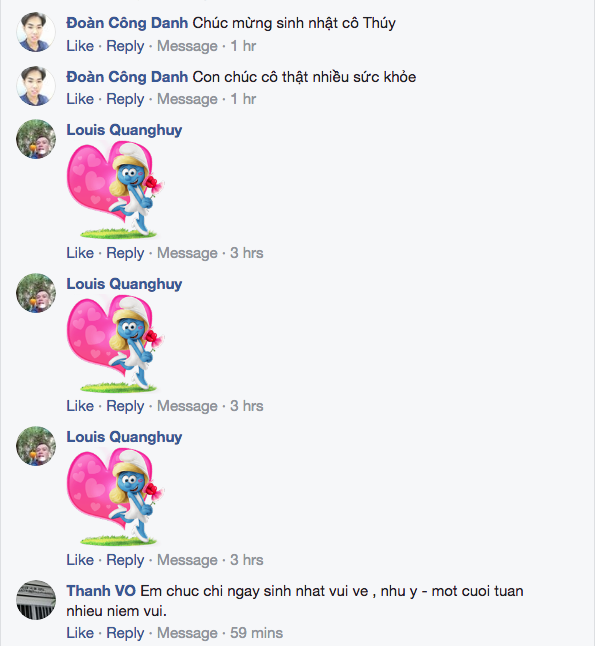Image resolution: width=595 pixels, height=646 pixels.
Task: Click Louis Quanghuy's avatar on first sticker comment
Action: (x=36, y=139)
